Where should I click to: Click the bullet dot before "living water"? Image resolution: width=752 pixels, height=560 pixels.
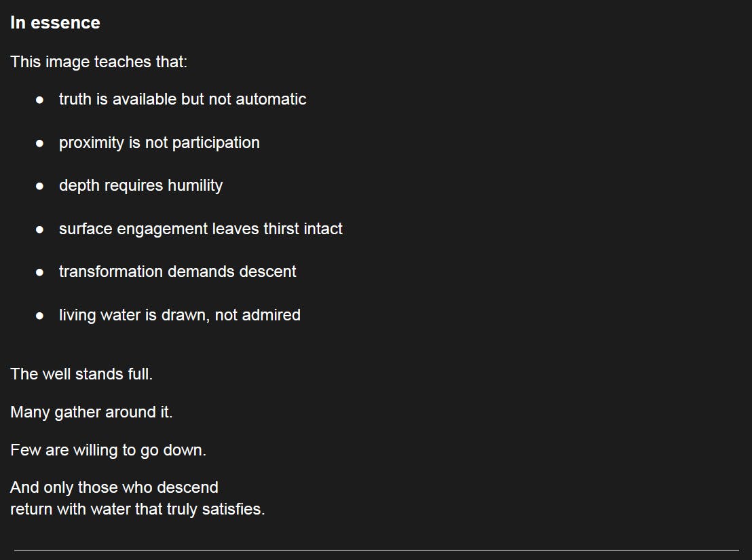(40, 316)
